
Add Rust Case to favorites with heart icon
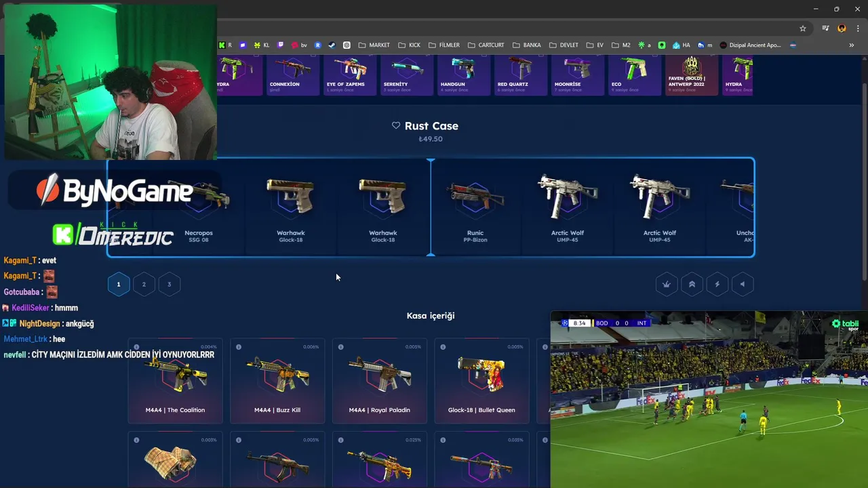pyautogui.click(x=396, y=125)
